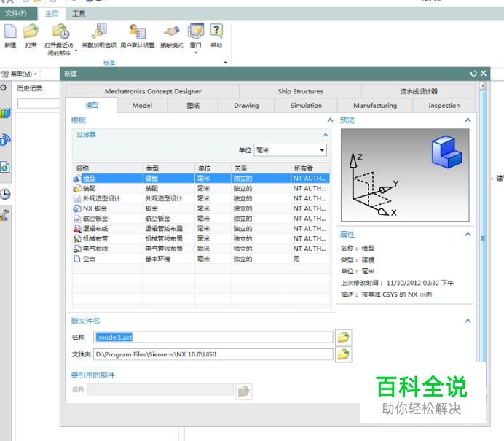Click the 文件夹 folder path field
This screenshot has width=504, height=441.
coord(213,354)
